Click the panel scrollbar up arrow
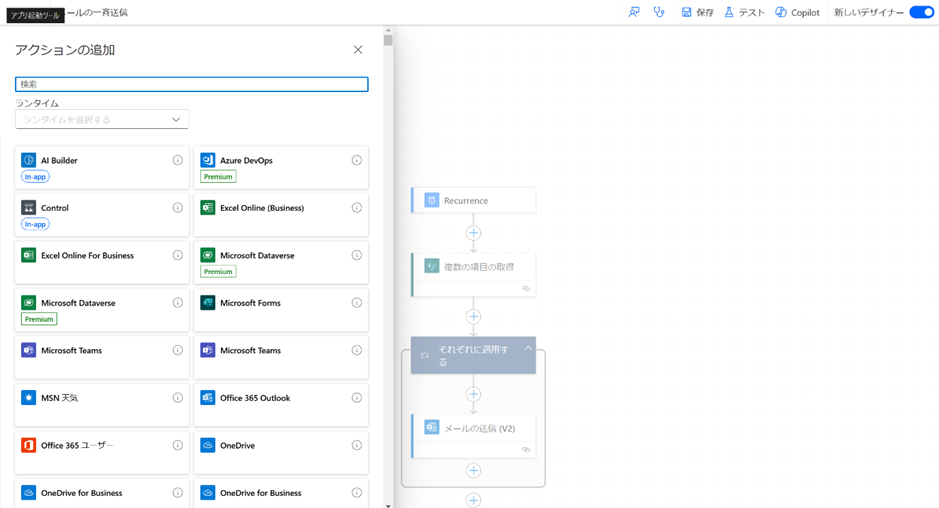Image resolution: width=939 pixels, height=508 pixels. [388, 30]
